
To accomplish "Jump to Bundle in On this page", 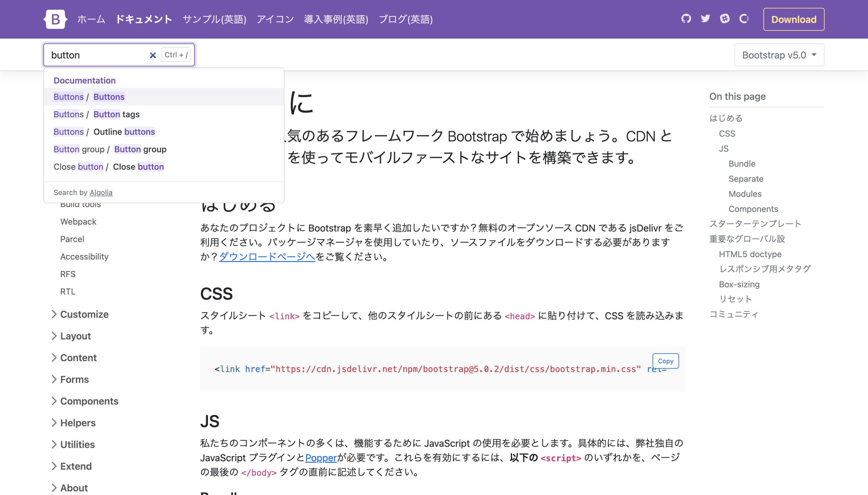I will (742, 164).
